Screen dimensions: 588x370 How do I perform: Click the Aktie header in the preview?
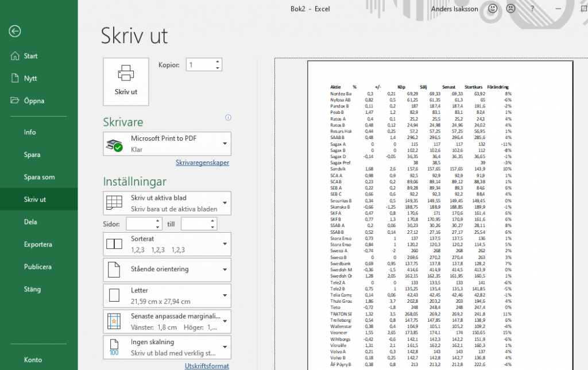pyautogui.click(x=335, y=87)
